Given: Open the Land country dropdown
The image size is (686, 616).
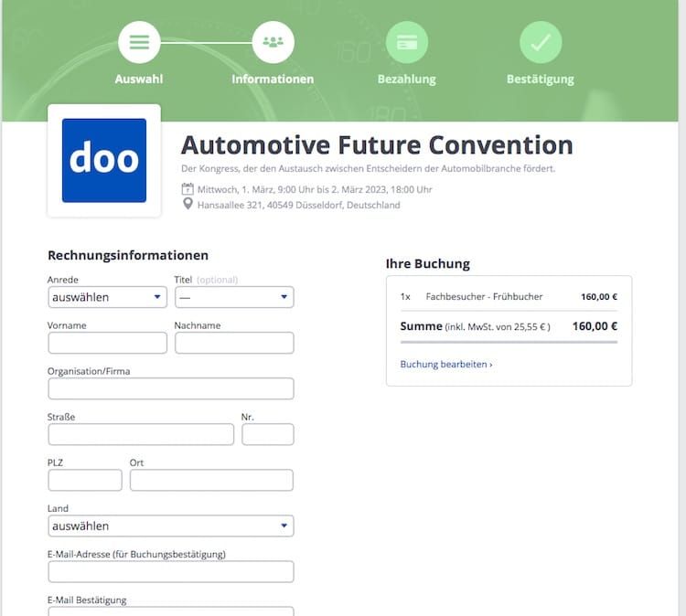Looking at the screenshot, I should pyautogui.click(x=171, y=526).
